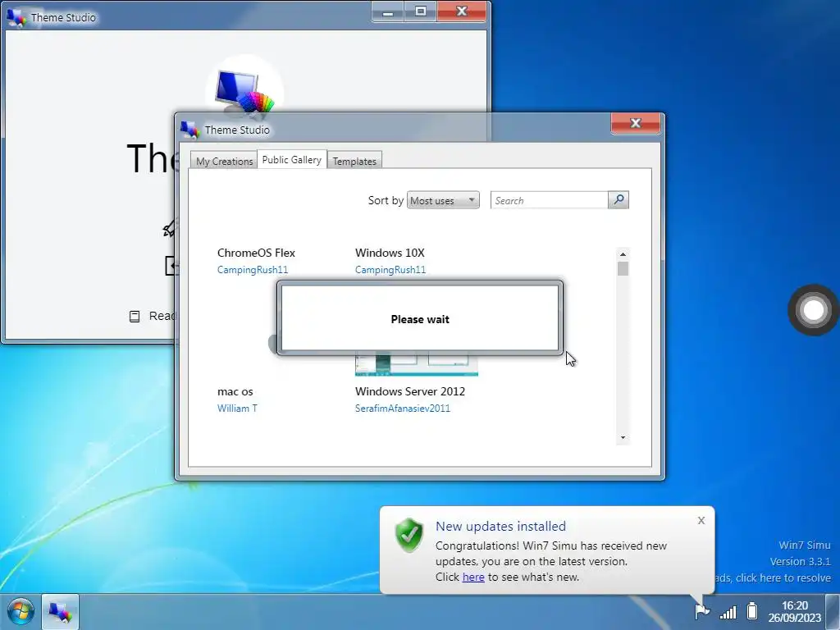Close the main Theme Studio window
This screenshot has width=840, height=630.
tap(461, 11)
